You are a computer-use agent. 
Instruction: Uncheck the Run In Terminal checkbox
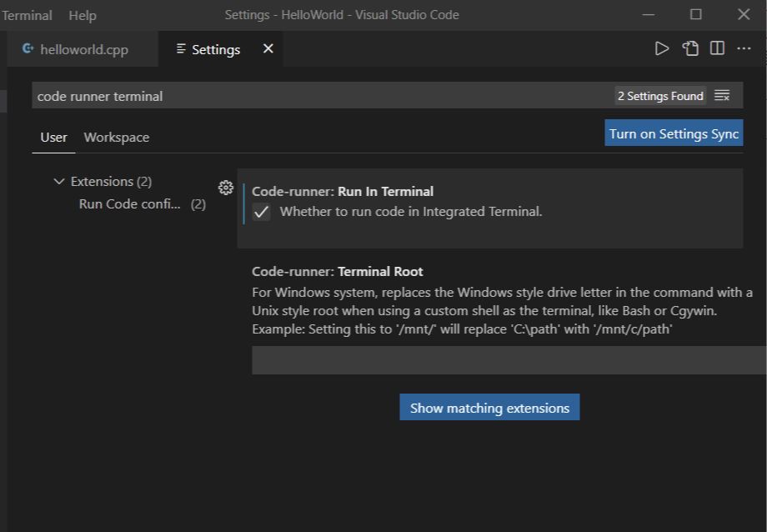pyautogui.click(x=261, y=212)
